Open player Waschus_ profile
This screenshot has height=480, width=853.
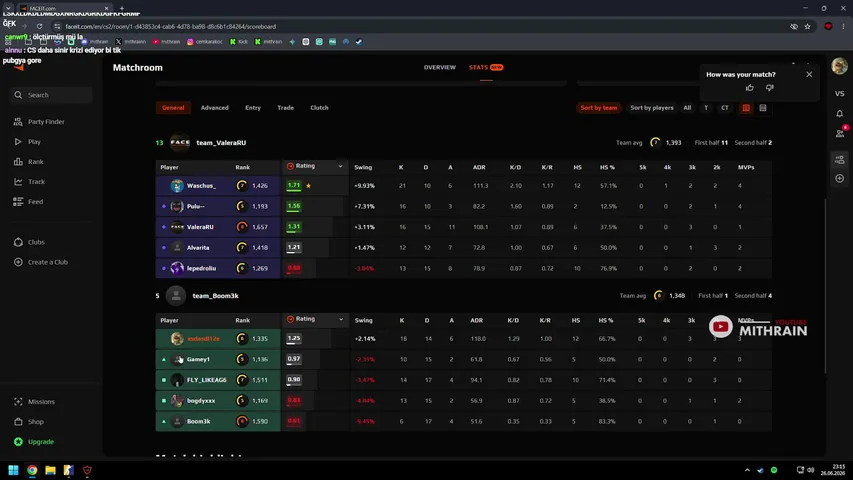point(201,186)
